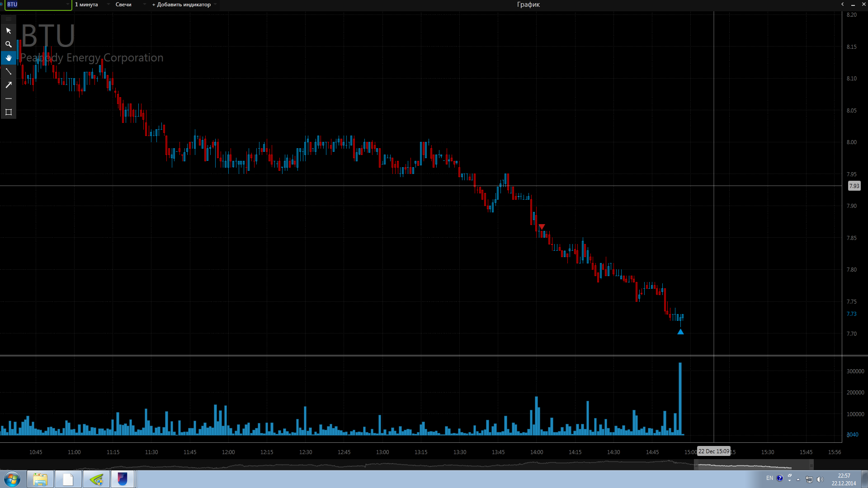868x488 pixels.
Task: Click the 'График' window title
Action: (x=528, y=5)
